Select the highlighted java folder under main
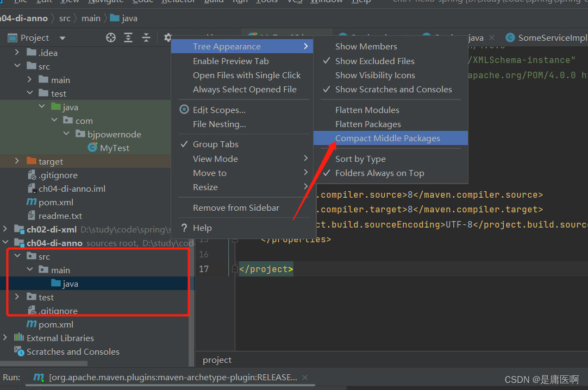 coord(97,283)
